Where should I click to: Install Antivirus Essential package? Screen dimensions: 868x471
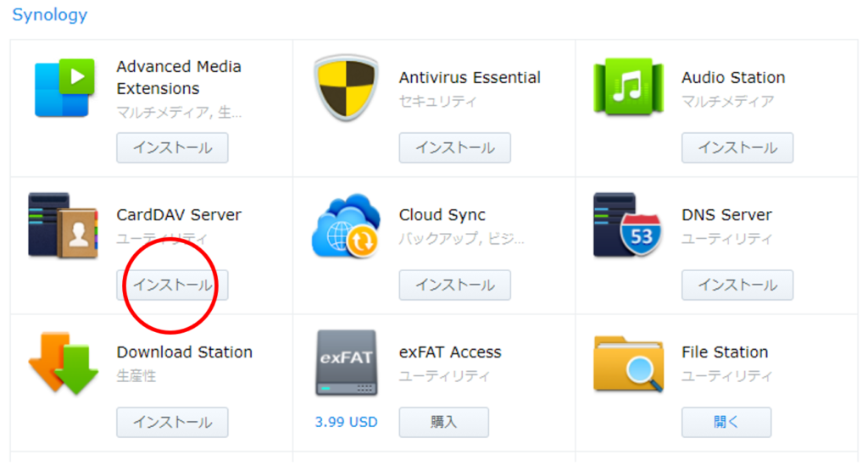[x=455, y=147]
